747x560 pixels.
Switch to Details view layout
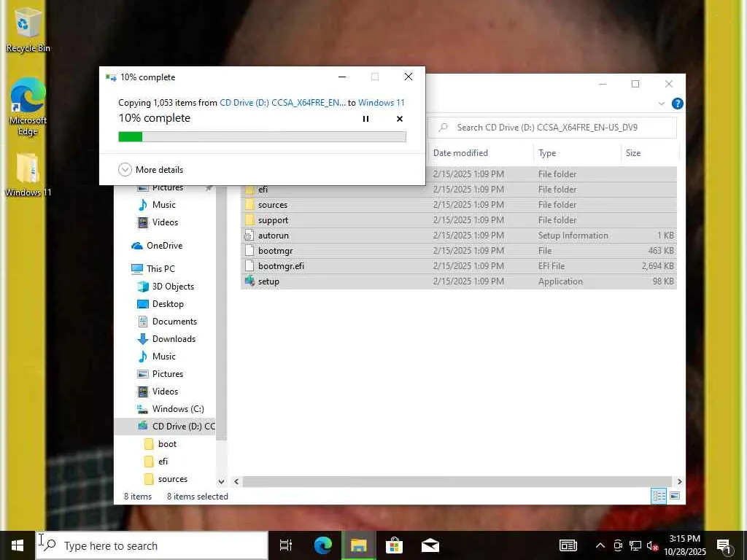pyautogui.click(x=659, y=496)
